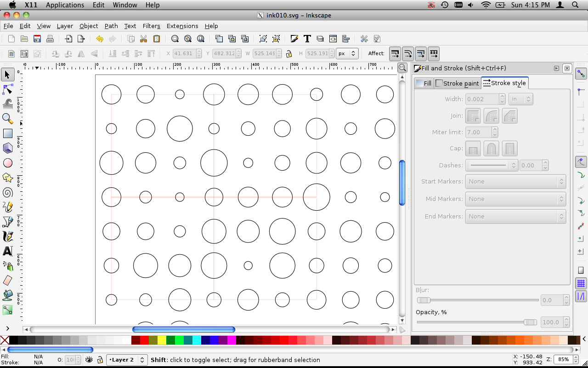Click the Paste clipboard icon
This screenshot has height=368, width=588.
(157, 39)
